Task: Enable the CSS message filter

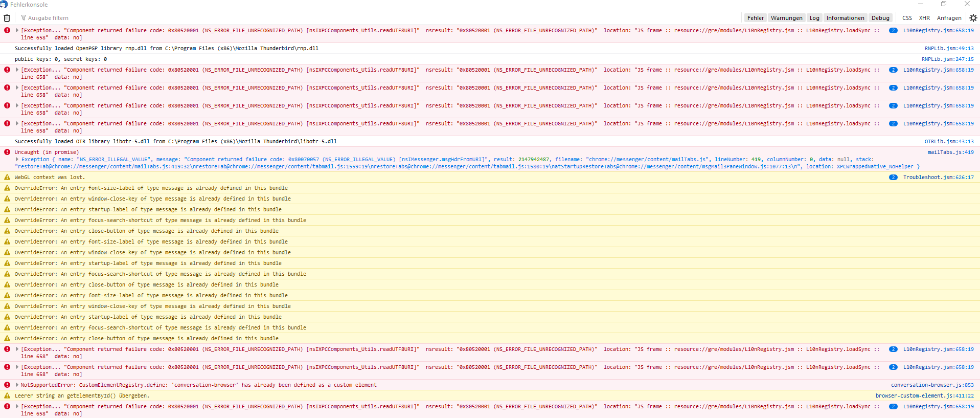Action: (x=907, y=18)
